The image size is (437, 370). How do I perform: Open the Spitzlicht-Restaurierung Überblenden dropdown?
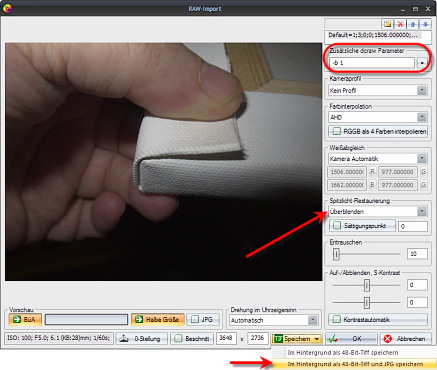coord(378,211)
